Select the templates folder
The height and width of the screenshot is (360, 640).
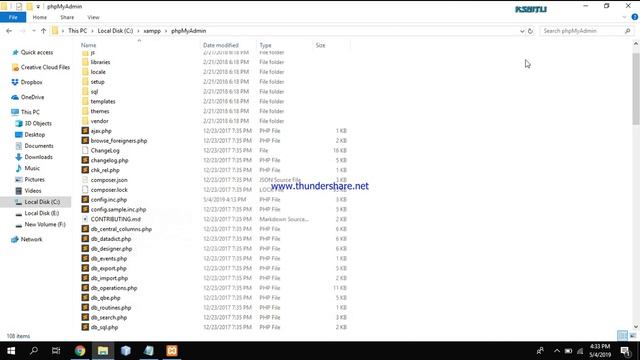(103, 101)
